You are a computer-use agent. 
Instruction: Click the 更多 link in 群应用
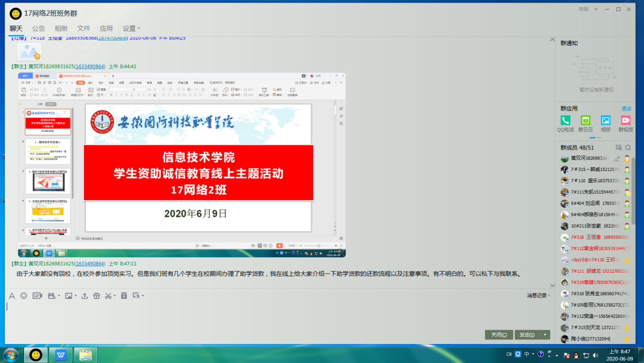pyautogui.click(x=627, y=109)
